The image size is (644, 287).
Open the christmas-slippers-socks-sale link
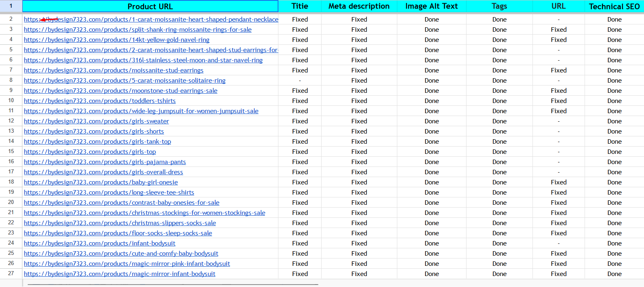click(120, 223)
